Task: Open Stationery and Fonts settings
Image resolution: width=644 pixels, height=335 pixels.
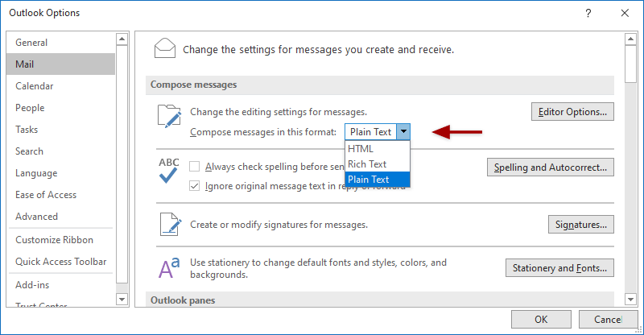Action: click(559, 268)
